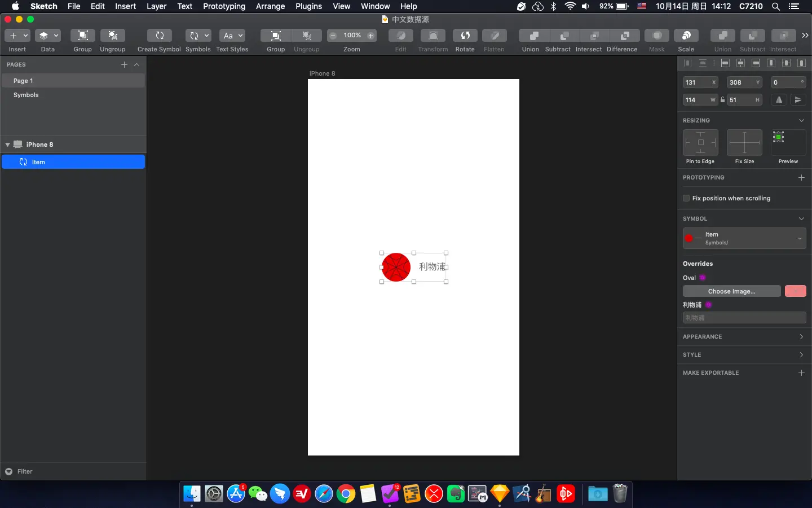This screenshot has height=508, width=812.
Task: Open the red override dropdown beside Choose Image
Action: [795, 291]
